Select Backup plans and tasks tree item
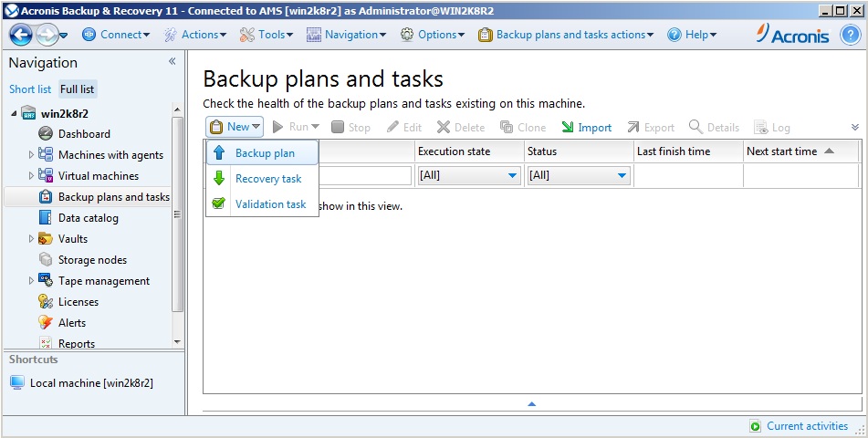This screenshot has width=868, height=438. point(88,197)
